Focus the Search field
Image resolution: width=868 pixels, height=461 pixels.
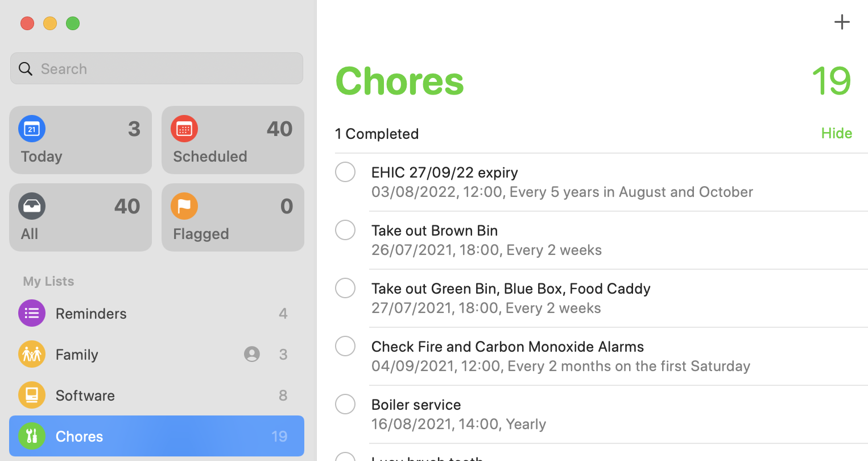156,69
